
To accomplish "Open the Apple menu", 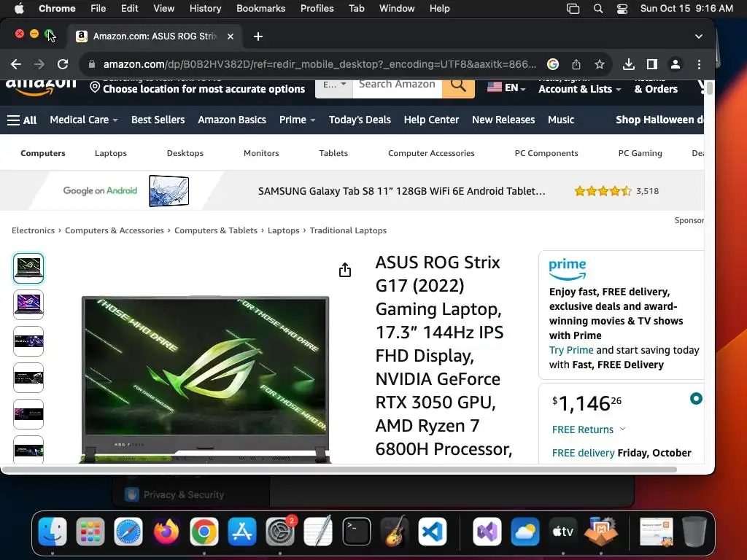I will click(x=19, y=9).
